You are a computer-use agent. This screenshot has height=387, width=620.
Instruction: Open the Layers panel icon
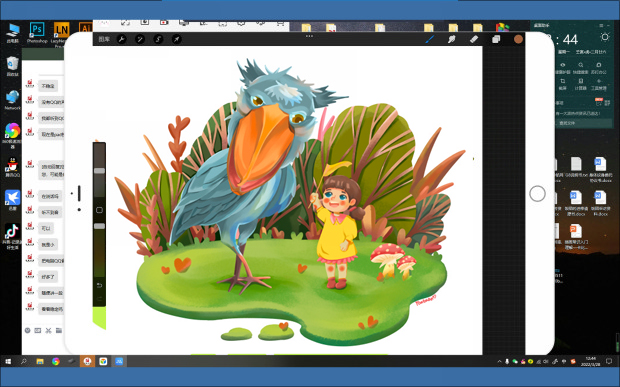coord(496,39)
